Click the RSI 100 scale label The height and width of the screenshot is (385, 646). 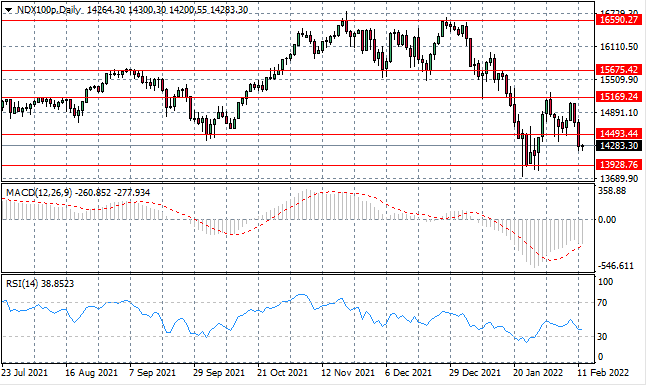(605, 282)
